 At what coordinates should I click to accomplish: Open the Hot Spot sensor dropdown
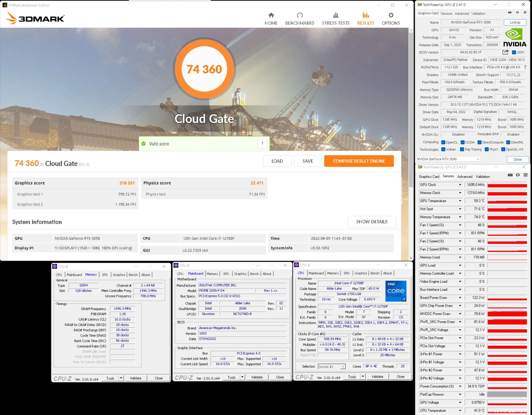tap(460, 209)
